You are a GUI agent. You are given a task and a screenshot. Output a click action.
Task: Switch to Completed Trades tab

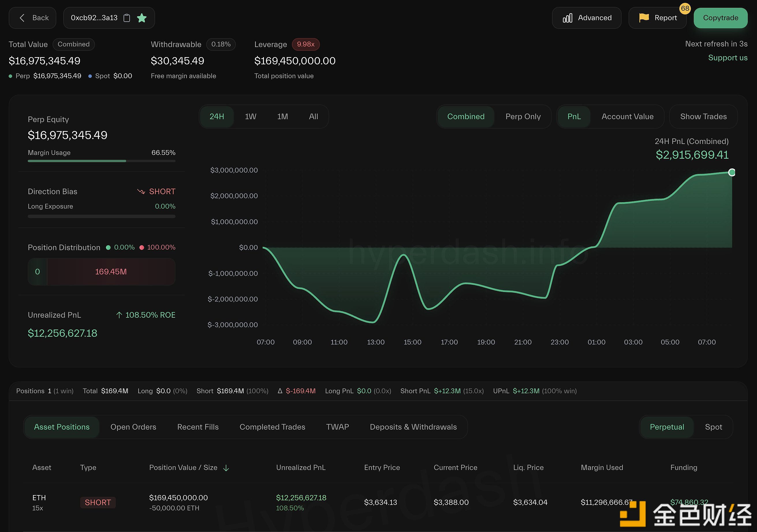coord(272,427)
